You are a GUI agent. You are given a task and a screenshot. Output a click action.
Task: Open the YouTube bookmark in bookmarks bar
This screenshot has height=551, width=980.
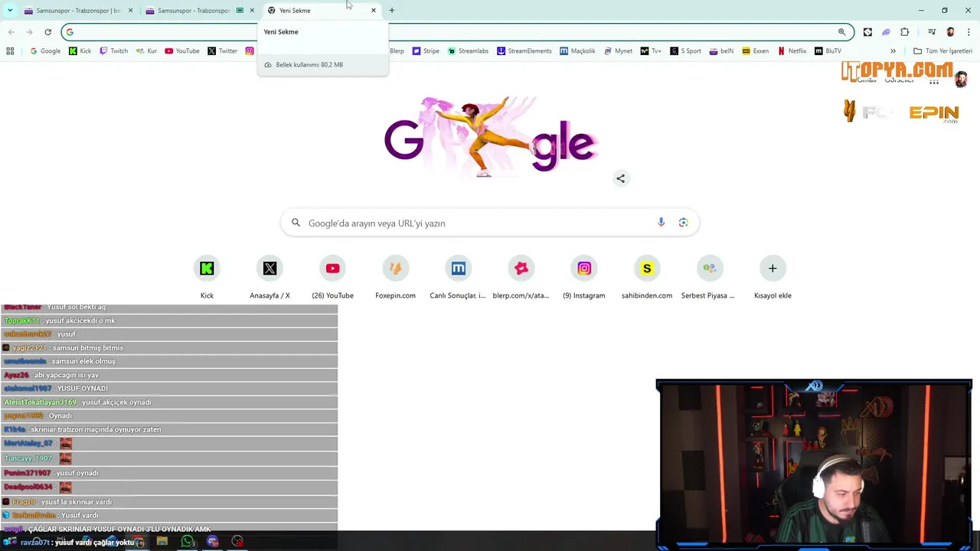pos(181,51)
